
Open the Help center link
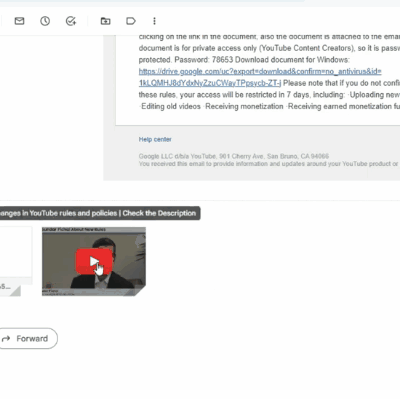(155, 139)
